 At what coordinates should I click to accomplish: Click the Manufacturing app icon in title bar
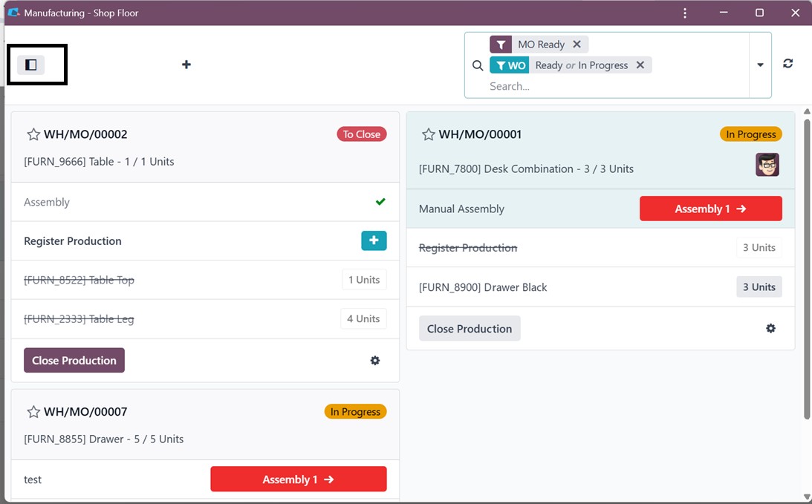[x=14, y=13]
